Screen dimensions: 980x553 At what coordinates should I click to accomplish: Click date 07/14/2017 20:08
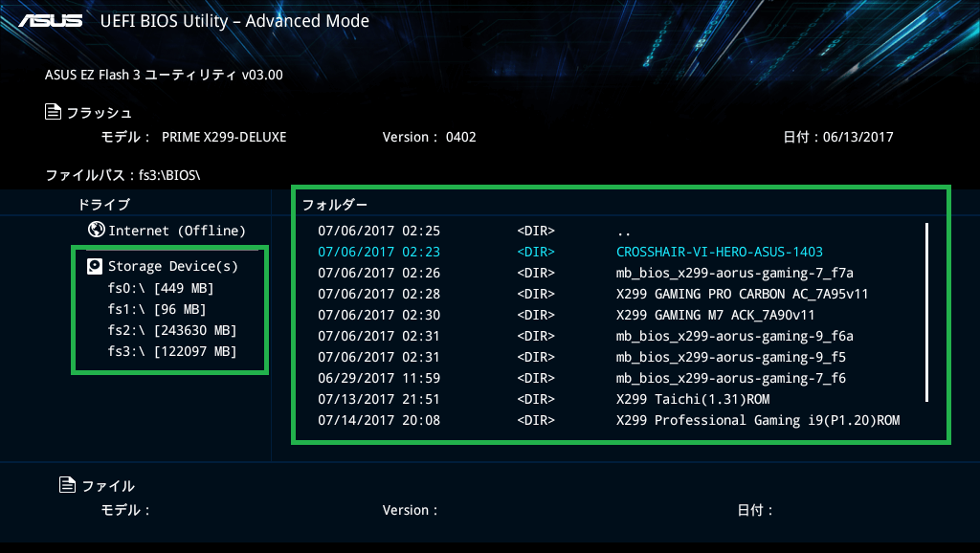[379, 421]
